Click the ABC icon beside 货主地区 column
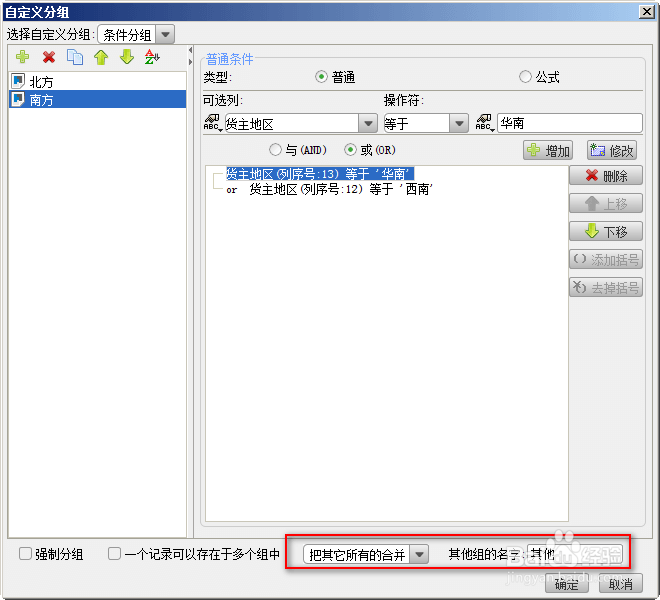 (213, 123)
